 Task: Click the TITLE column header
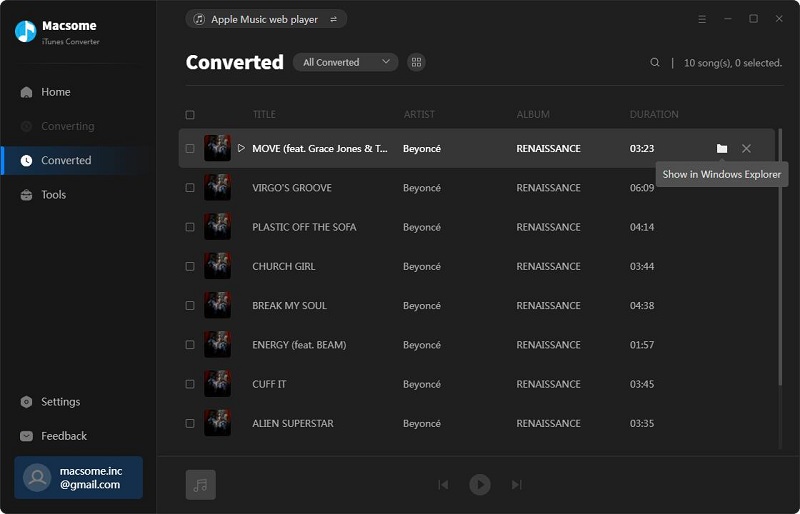click(264, 114)
